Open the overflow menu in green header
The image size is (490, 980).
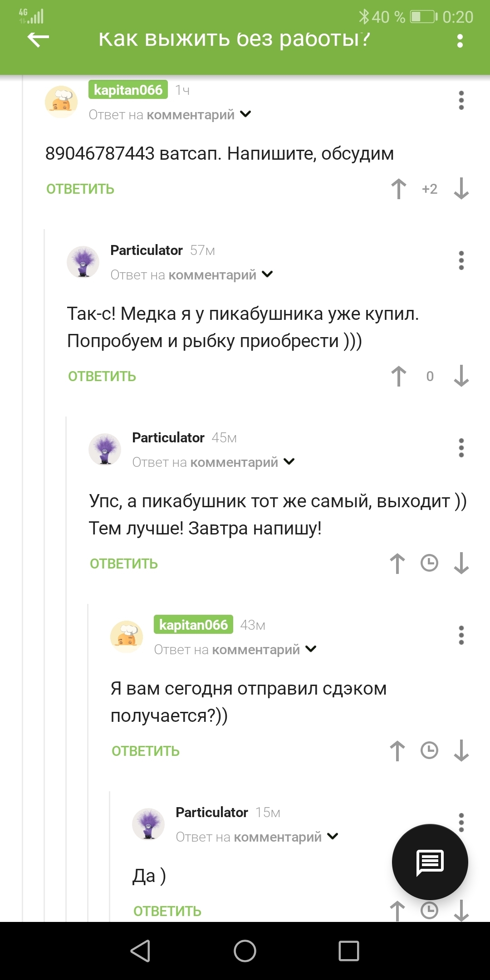pos(460,41)
